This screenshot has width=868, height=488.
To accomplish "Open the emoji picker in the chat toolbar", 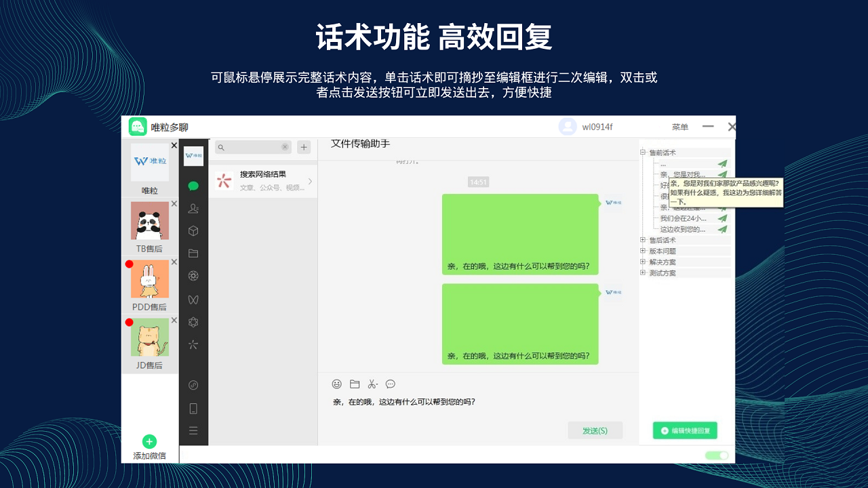I will pyautogui.click(x=336, y=384).
